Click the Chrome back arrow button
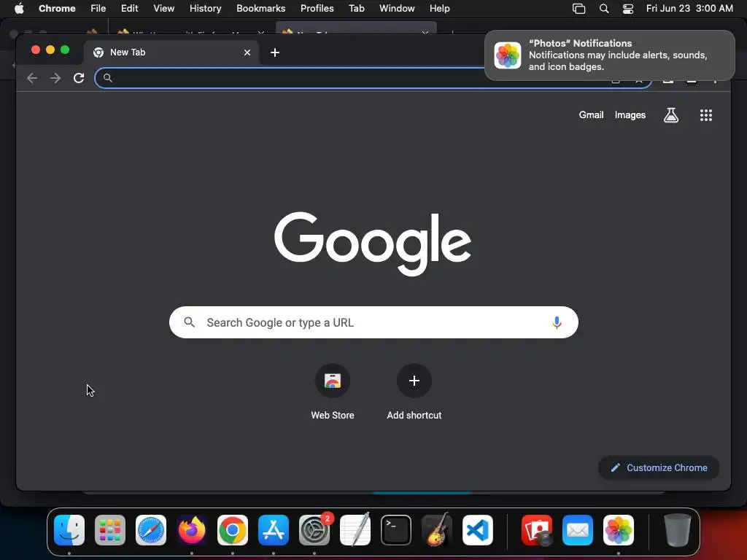This screenshot has width=747, height=560. tap(32, 78)
